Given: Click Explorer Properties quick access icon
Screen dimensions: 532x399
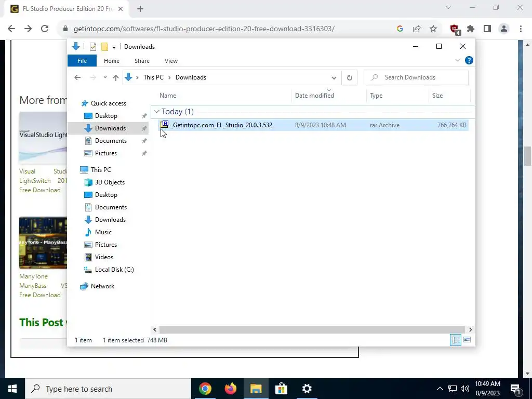Looking at the screenshot, I should click(x=92, y=47).
